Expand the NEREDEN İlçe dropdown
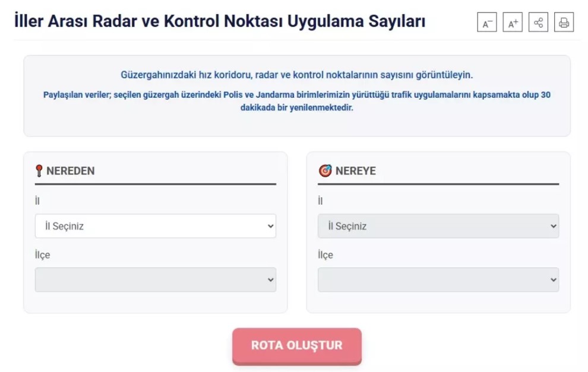Image resolution: width=588 pixels, height=372 pixels. [x=156, y=279]
